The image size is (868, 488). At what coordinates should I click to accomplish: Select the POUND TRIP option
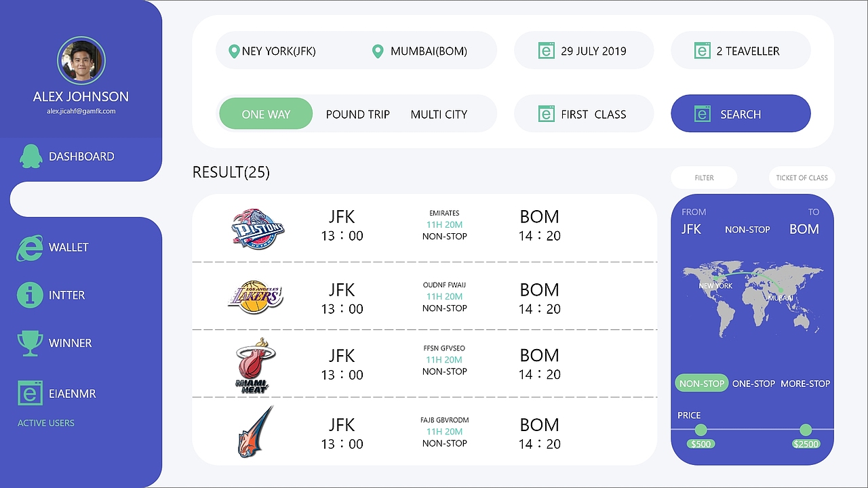pos(357,115)
